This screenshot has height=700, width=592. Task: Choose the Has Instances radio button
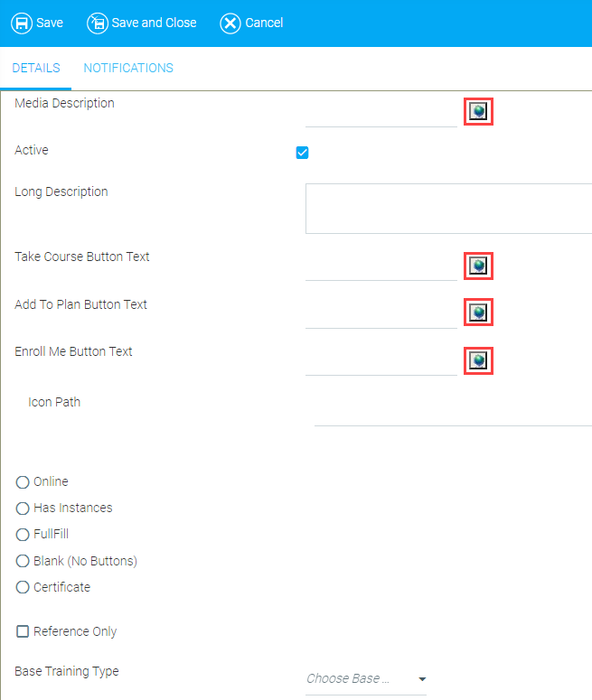pos(23,508)
